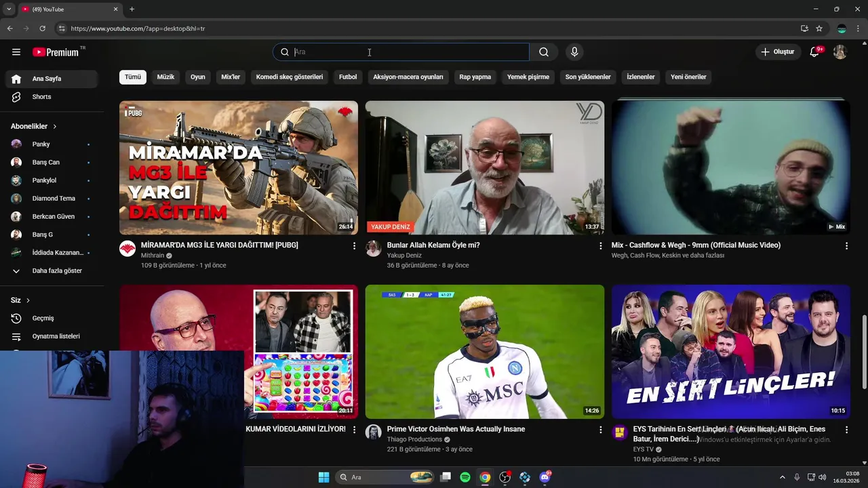Open options for Cashflow & Wegh mix
This screenshot has height=488, width=868.
click(846, 246)
